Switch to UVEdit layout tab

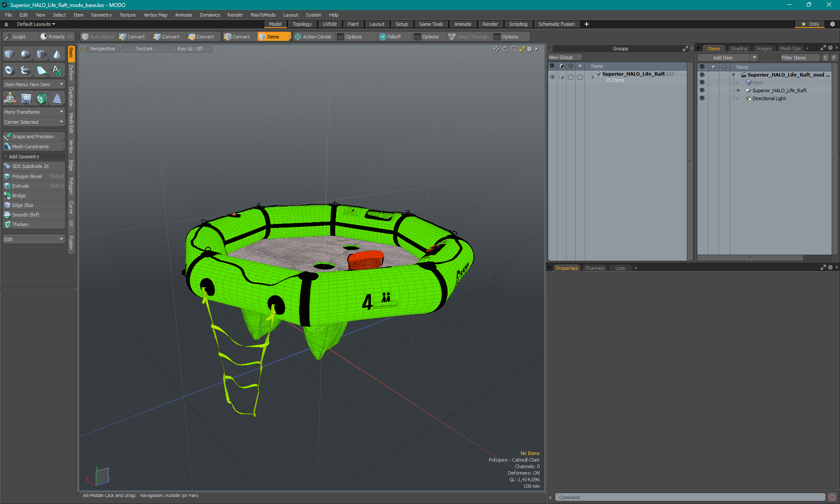[x=329, y=24]
